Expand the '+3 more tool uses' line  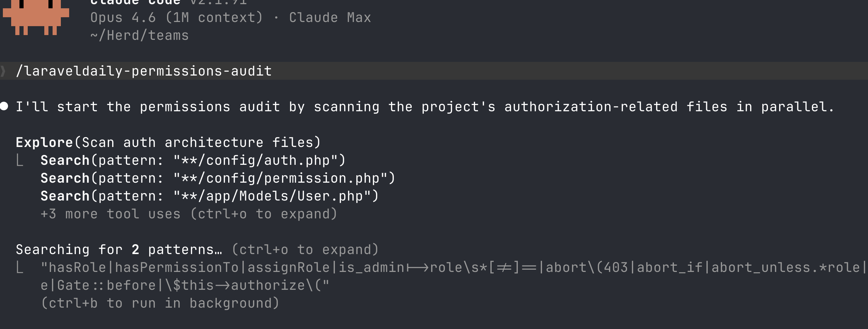[x=189, y=214]
